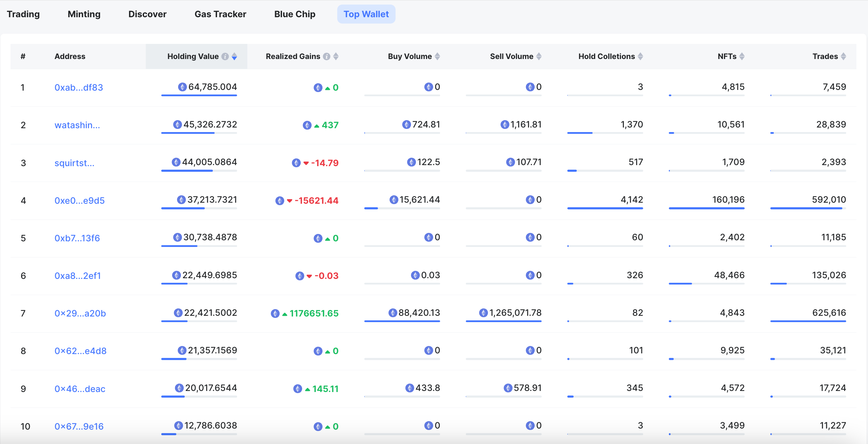The width and height of the screenshot is (868, 444).
Task: Switch to the Minting tab
Action: [x=84, y=14]
